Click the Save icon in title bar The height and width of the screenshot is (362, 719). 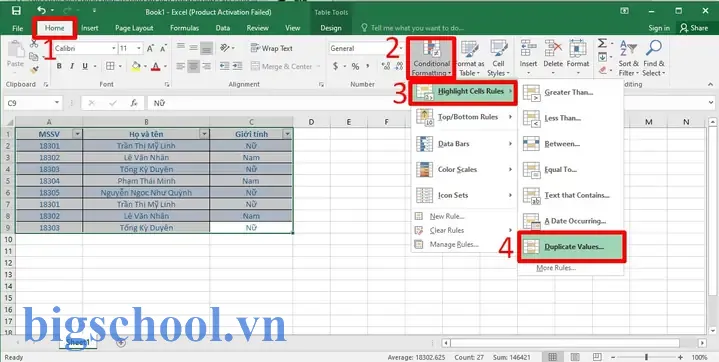click(x=17, y=11)
